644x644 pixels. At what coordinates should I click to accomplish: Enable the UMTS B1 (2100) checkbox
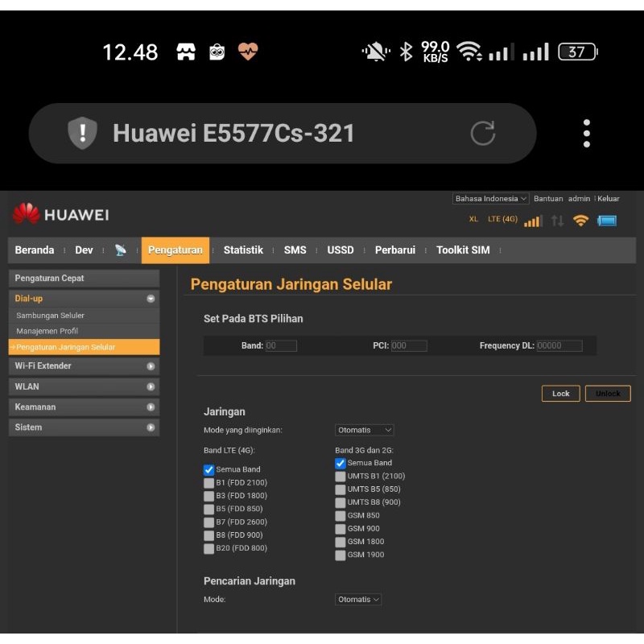tap(340, 476)
